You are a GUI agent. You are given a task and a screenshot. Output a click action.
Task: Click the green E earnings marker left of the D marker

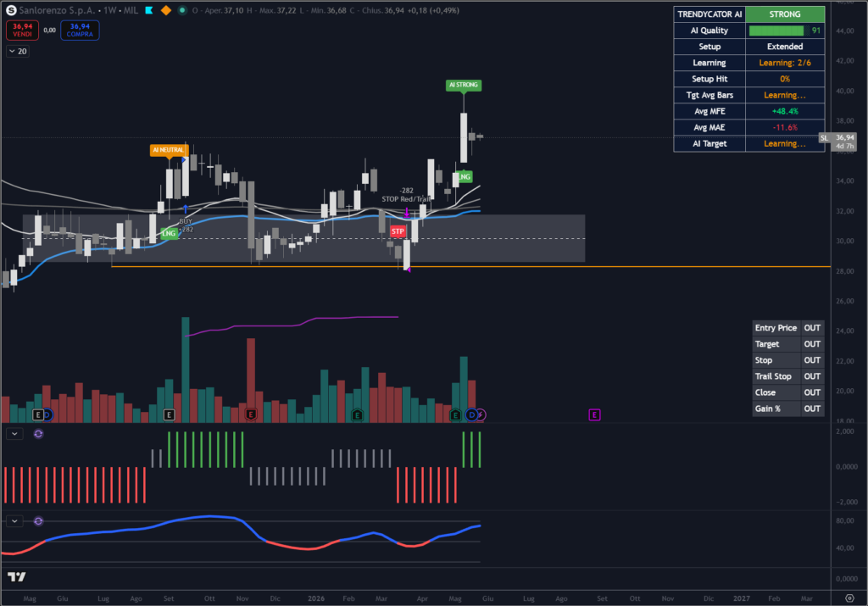455,414
